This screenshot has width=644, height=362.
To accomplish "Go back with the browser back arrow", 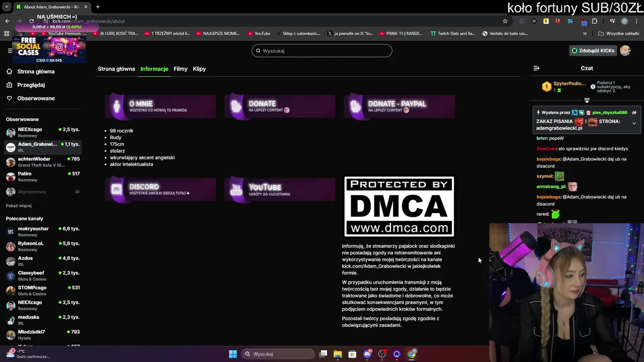I will [x=7, y=21].
